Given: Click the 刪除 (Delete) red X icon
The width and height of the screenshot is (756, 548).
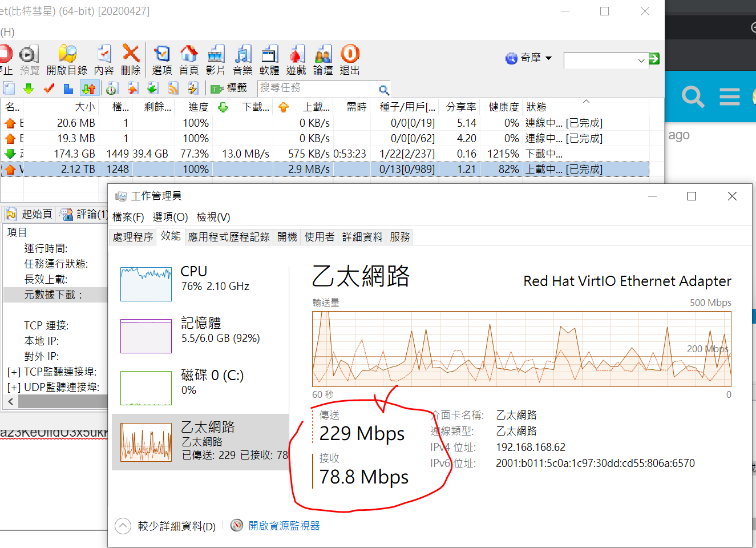Looking at the screenshot, I should [131, 60].
